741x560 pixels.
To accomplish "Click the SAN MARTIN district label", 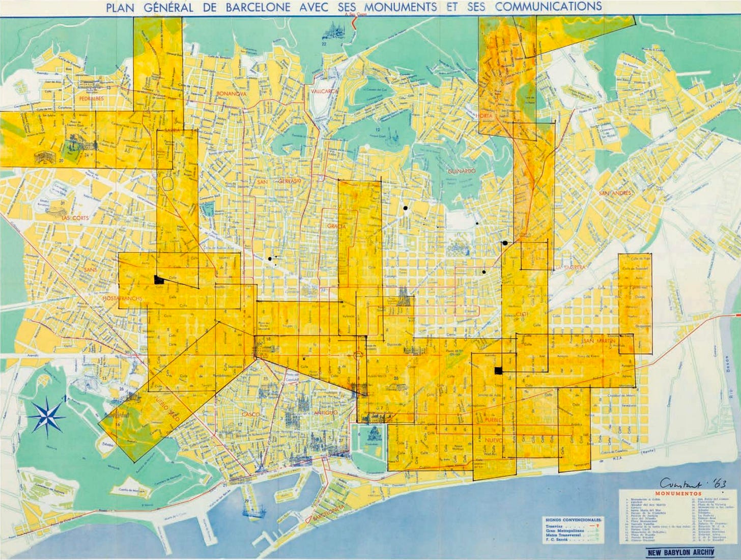I will click(599, 341).
